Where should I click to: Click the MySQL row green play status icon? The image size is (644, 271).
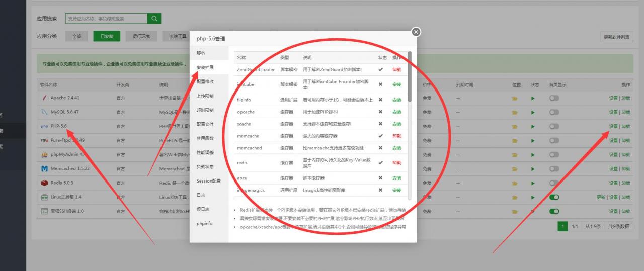tap(533, 112)
